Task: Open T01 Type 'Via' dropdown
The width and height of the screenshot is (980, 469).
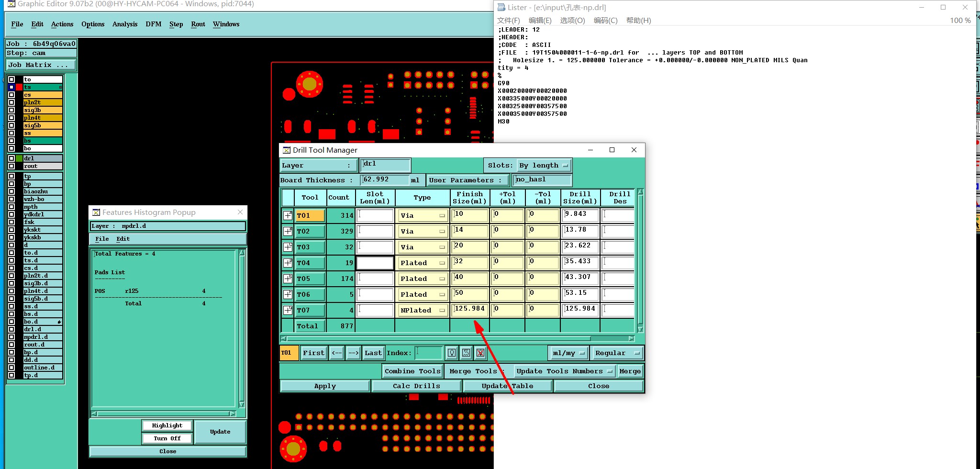Action: [422, 216]
